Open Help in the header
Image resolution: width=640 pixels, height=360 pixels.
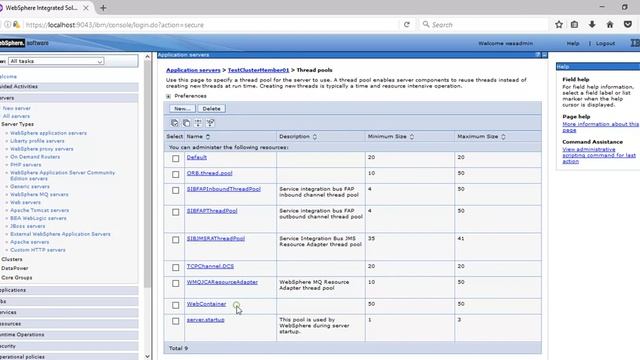pyautogui.click(x=573, y=43)
